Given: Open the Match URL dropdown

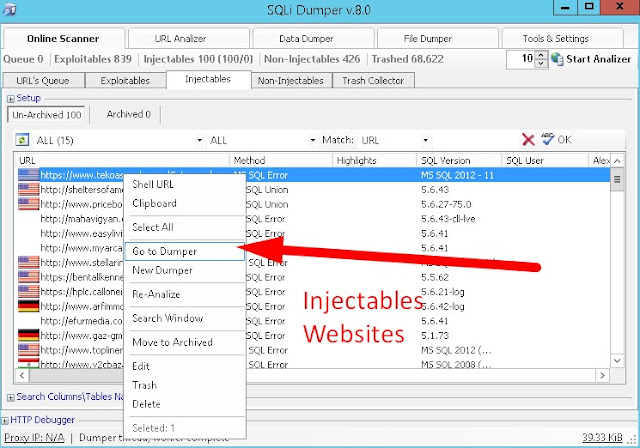Looking at the screenshot, I should [426, 140].
